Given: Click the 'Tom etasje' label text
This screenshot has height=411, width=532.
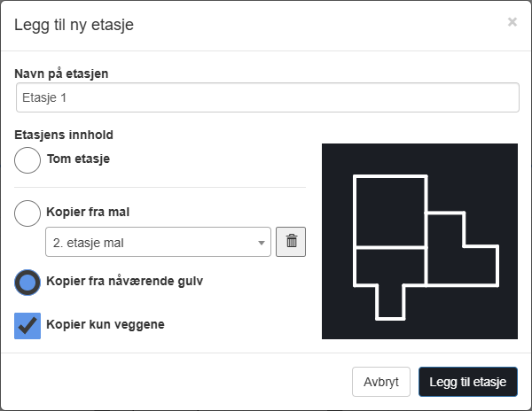Looking at the screenshot, I should tap(80, 160).
